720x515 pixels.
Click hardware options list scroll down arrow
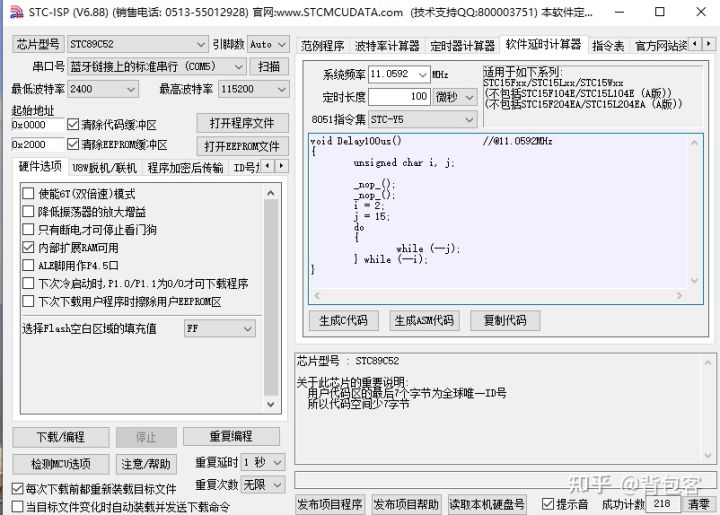271,404
